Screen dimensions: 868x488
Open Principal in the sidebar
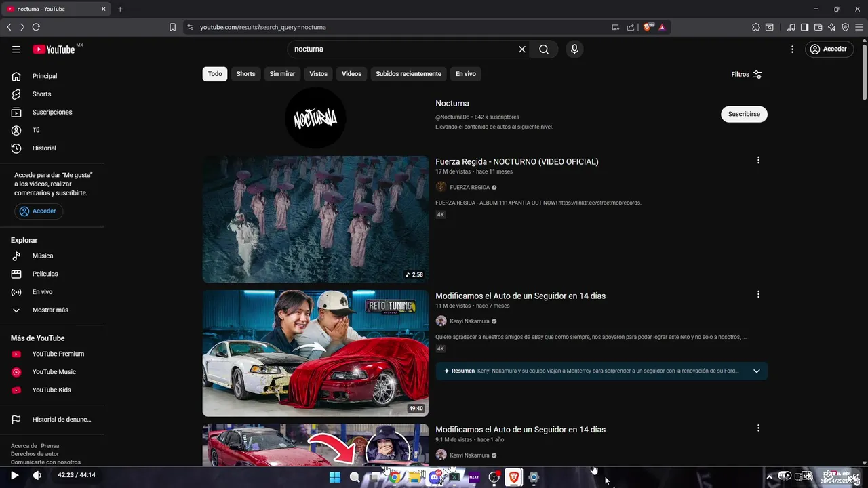[45, 76]
